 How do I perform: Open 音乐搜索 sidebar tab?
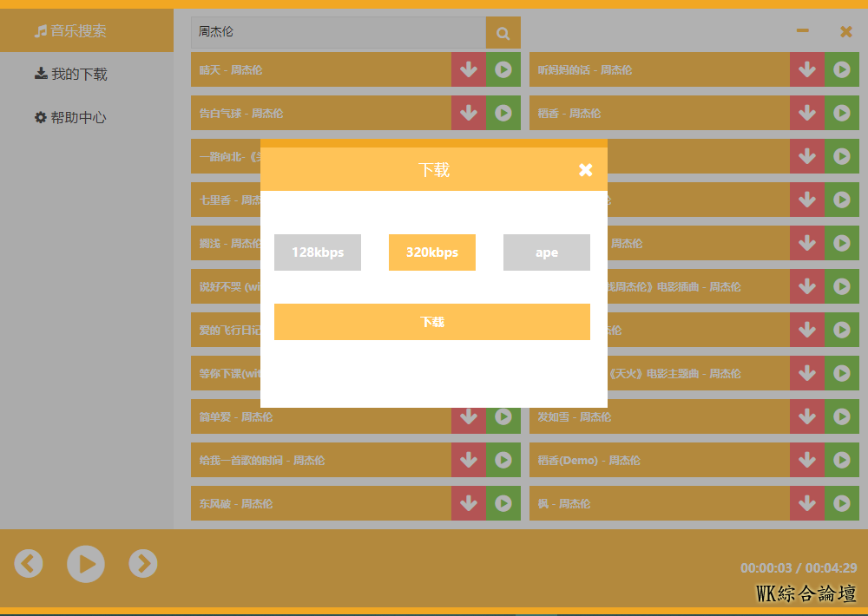78,31
